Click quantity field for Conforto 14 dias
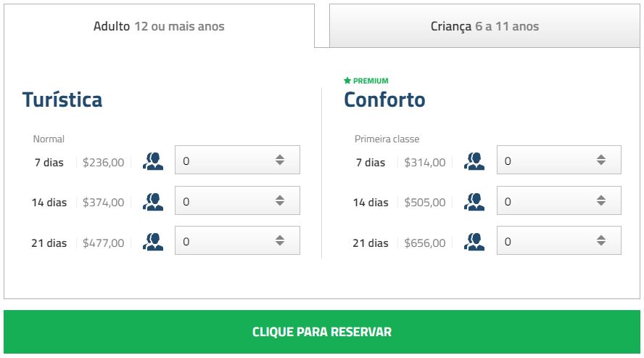 (548, 201)
